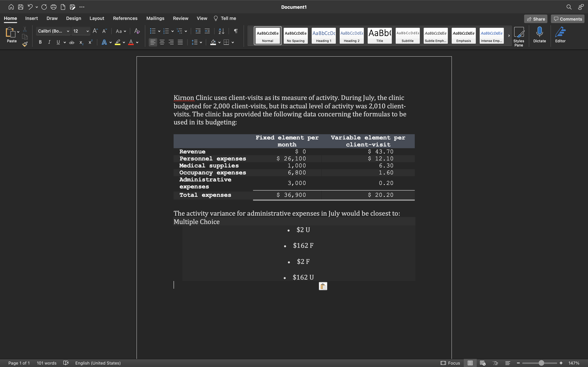Apply the Heading 1 style

click(323, 35)
